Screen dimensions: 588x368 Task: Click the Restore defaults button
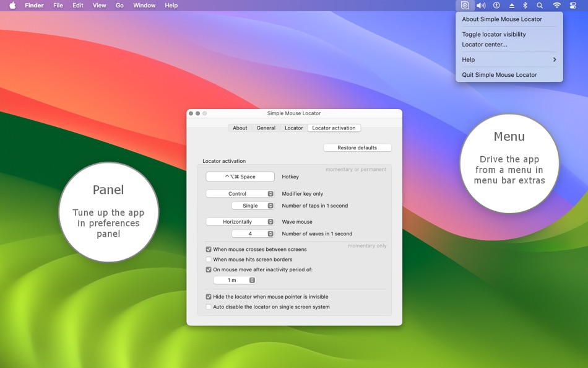[x=357, y=147]
